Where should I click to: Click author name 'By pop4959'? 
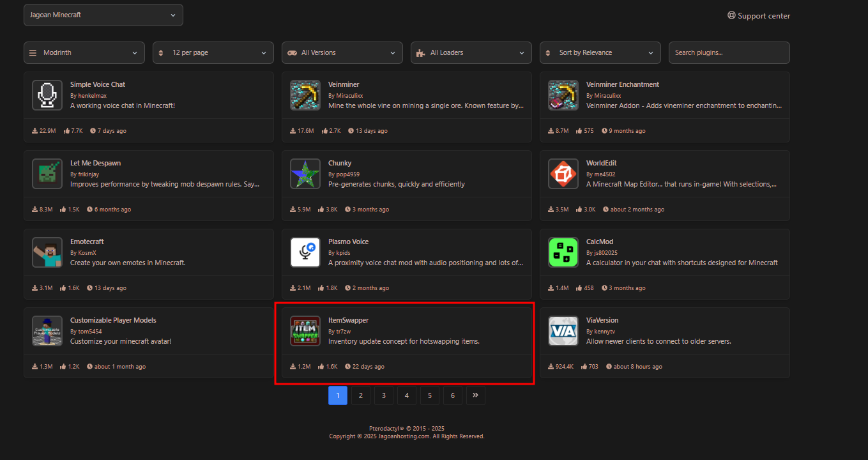pyautogui.click(x=344, y=174)
